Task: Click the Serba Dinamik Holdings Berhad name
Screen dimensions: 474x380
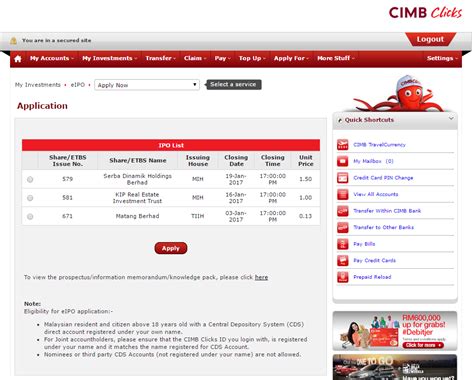Action: [x=137, y=179]
